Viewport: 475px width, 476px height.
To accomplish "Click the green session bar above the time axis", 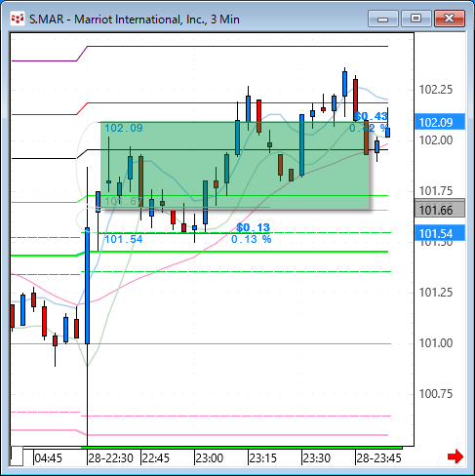I will (241, 448).
